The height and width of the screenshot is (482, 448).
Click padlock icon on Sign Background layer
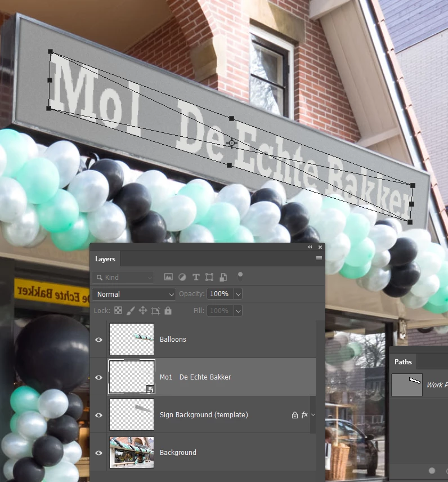295,415
